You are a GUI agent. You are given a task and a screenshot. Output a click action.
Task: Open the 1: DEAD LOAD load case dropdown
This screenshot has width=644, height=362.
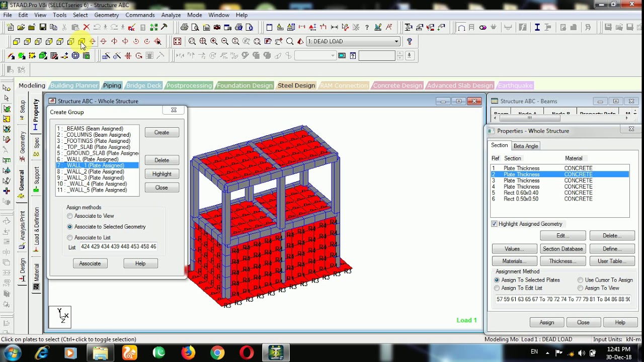[x=354, y=41]
